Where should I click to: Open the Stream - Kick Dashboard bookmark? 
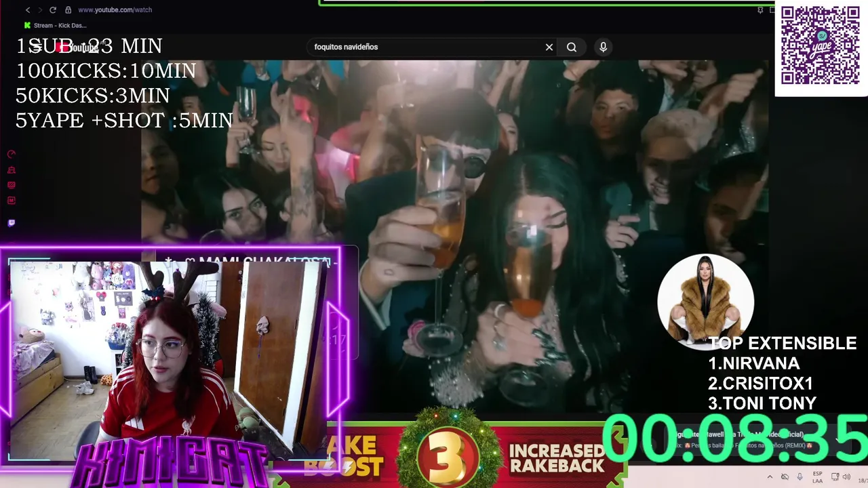(55, 26)
